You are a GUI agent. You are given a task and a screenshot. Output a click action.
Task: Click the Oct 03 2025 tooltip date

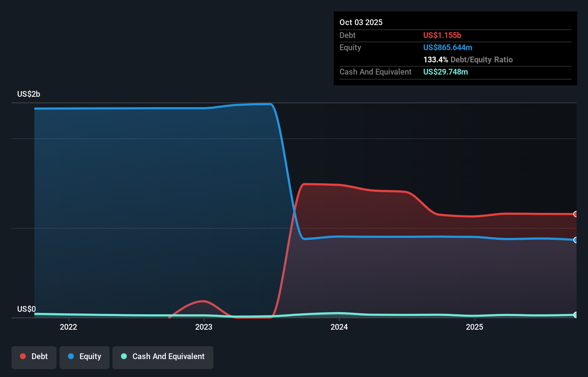361,22
